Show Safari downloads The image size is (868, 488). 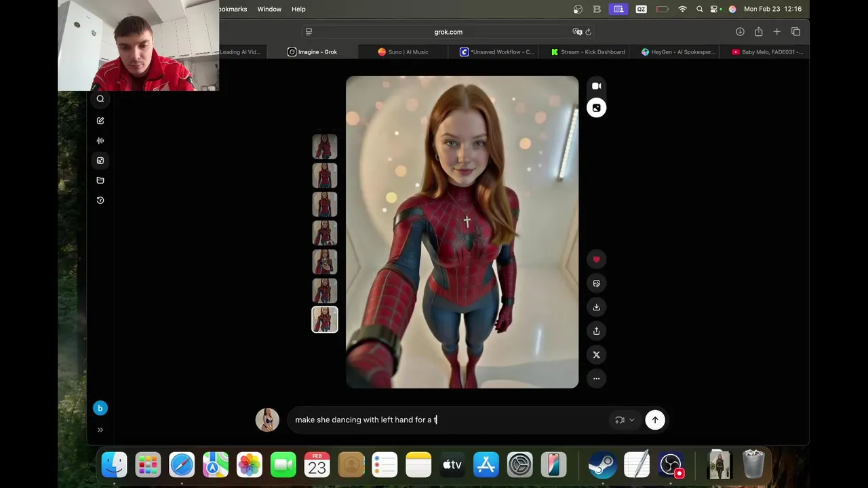pyautogui.click(x=740, y=32)
